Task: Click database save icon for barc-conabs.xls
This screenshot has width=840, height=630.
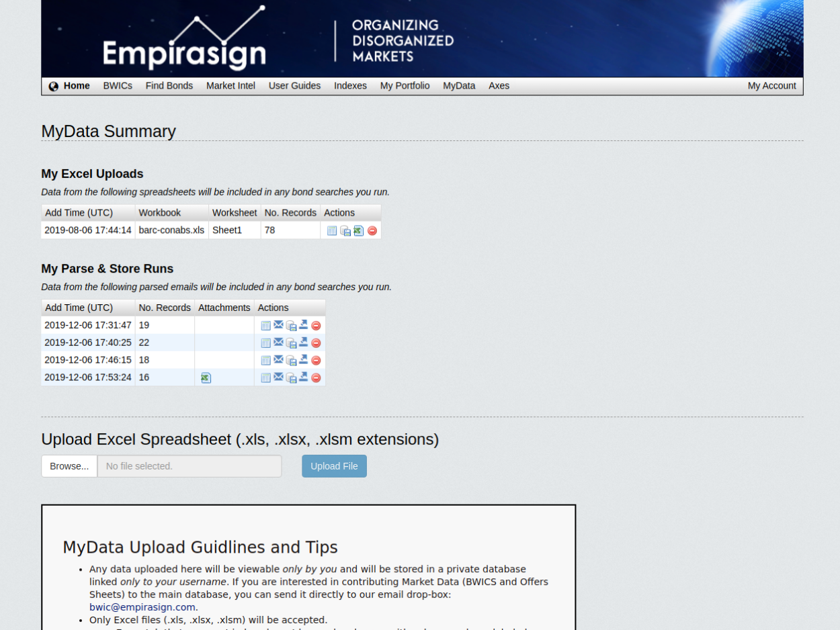Action: (345, 231)
